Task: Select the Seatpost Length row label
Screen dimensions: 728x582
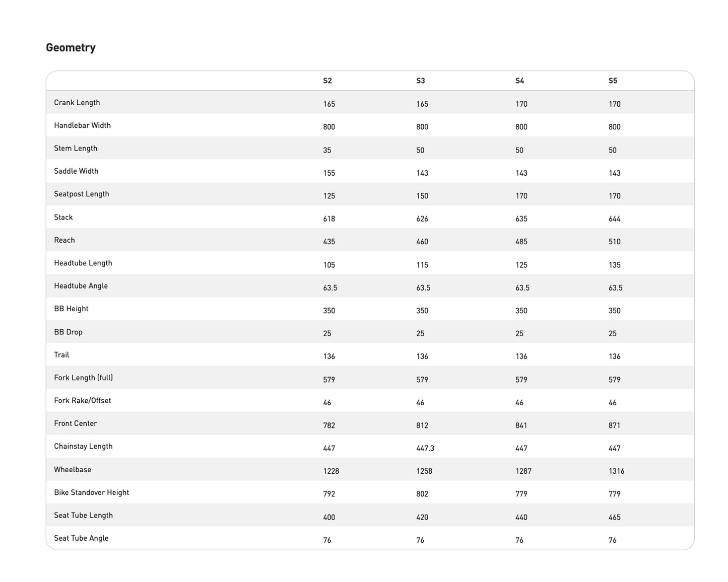Action: pyautogui.click(x=82, y=194)
